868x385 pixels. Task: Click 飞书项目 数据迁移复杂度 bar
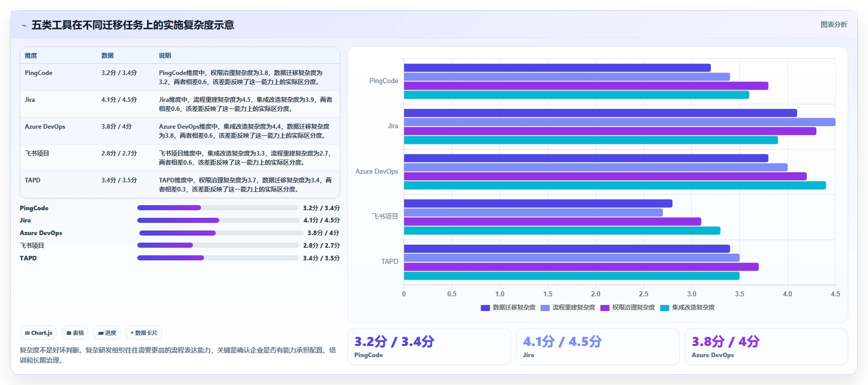click(x=538, y=204)
